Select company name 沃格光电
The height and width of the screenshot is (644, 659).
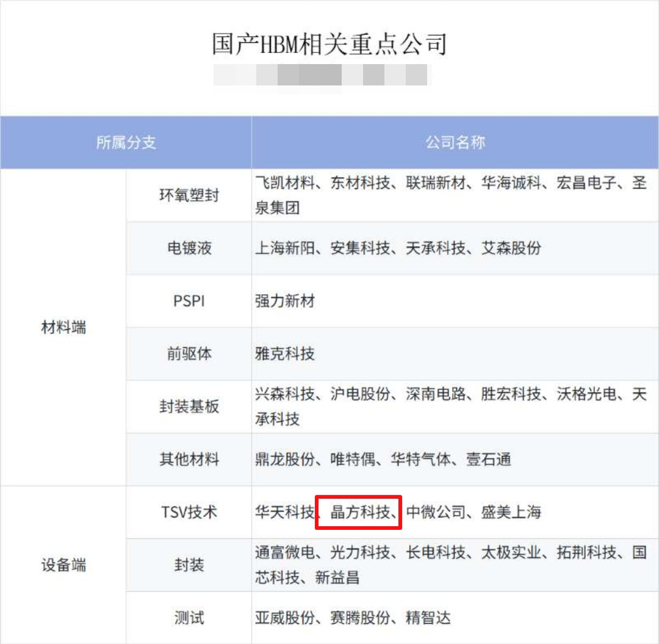point(587,394)
